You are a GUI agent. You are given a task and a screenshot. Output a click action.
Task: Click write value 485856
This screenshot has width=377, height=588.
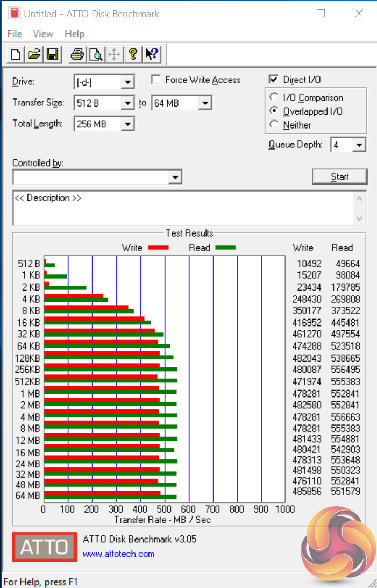(307, 491)
